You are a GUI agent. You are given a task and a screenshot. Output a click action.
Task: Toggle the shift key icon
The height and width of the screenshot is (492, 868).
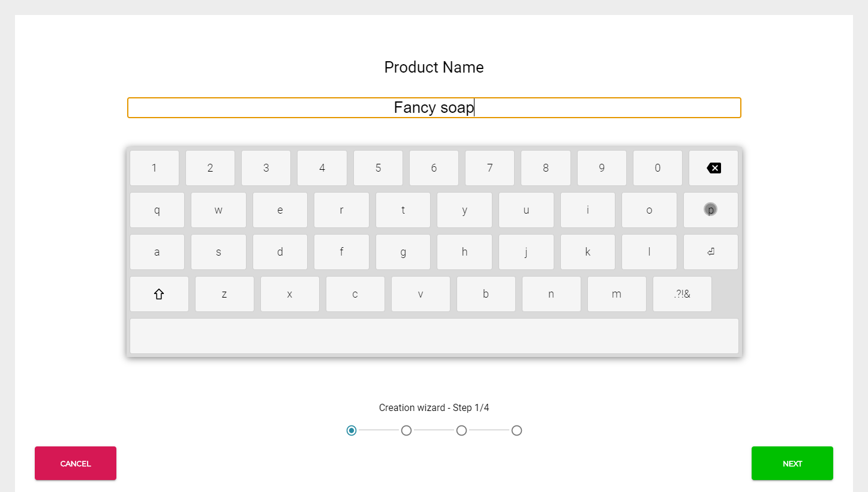pos(158,294)
